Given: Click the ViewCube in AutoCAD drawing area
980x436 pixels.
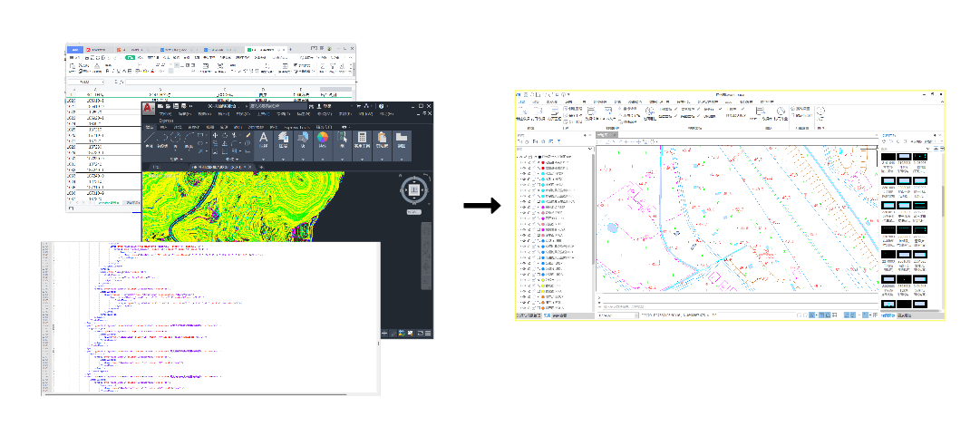Looking at the screenshot, I should pyautogui.click(x=413, y=189).
